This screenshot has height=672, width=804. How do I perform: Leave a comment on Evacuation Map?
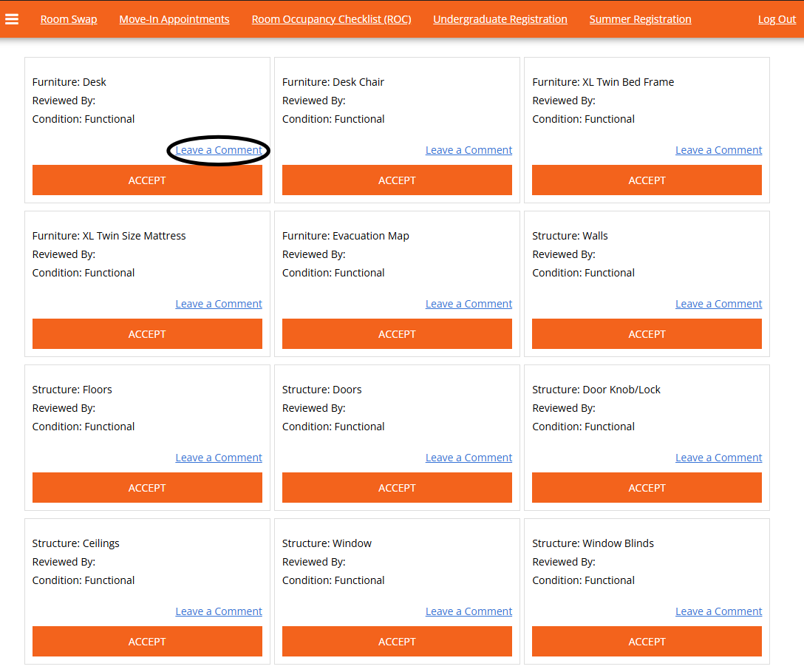[x=469, y=304]
